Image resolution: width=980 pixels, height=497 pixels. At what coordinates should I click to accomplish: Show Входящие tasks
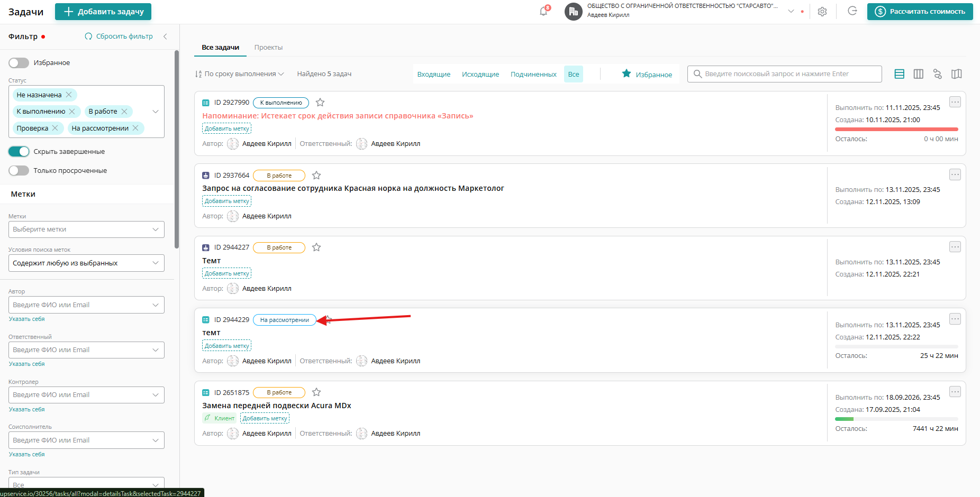click(434, 75)
